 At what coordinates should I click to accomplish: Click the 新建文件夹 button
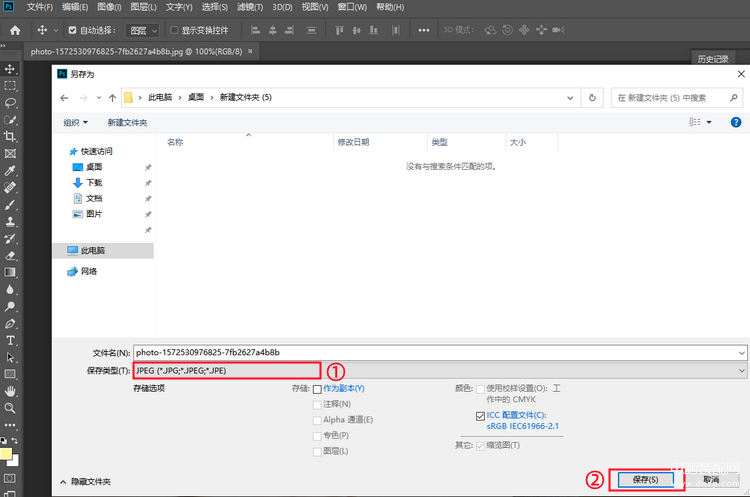coord(127,122)
